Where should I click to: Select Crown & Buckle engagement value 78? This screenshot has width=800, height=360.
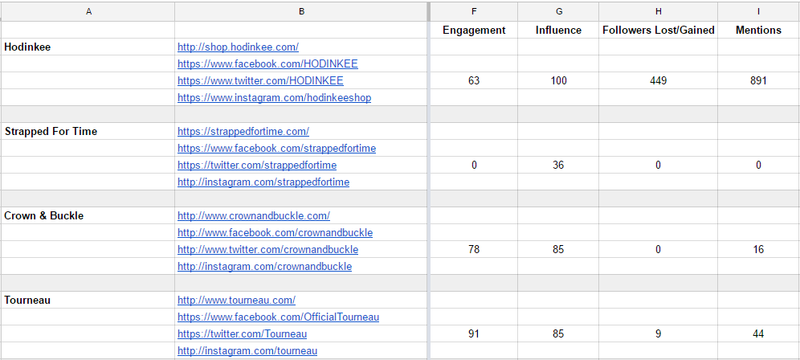pyautogui.click(x=474, y=250)
